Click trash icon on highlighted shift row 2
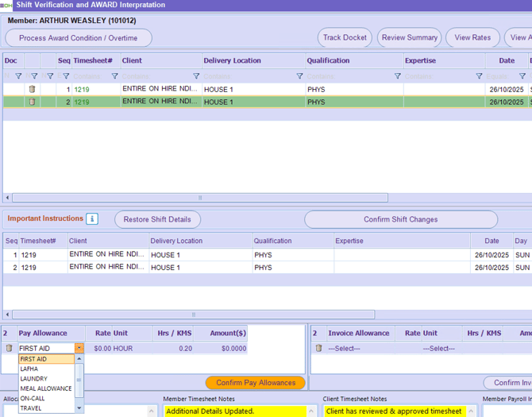 32,102
